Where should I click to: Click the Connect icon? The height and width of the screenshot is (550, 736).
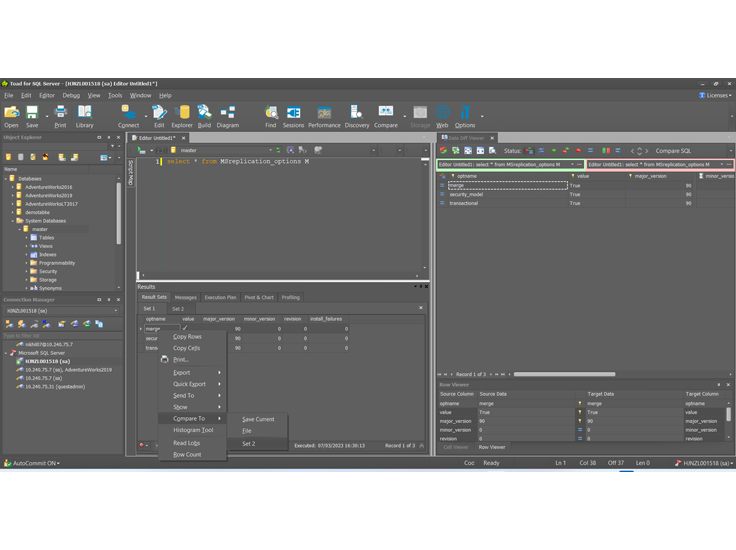[128, 116]
